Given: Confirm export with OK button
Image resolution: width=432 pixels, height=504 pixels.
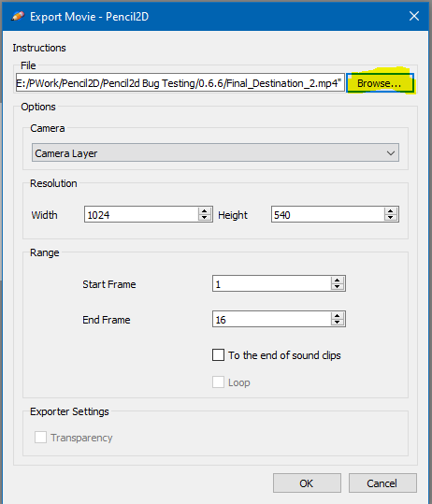Looking at the screenshot, I should coord(307,483).
